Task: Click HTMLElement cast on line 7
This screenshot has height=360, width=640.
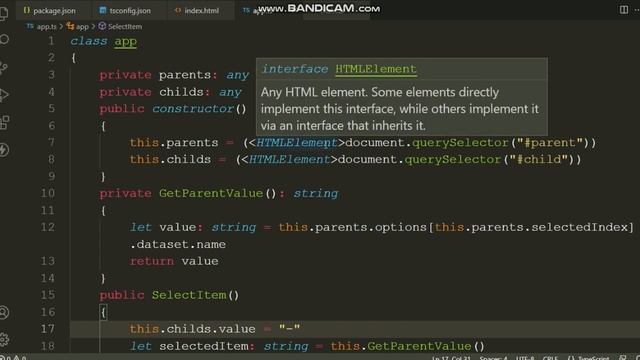Action: coord(297,143)
